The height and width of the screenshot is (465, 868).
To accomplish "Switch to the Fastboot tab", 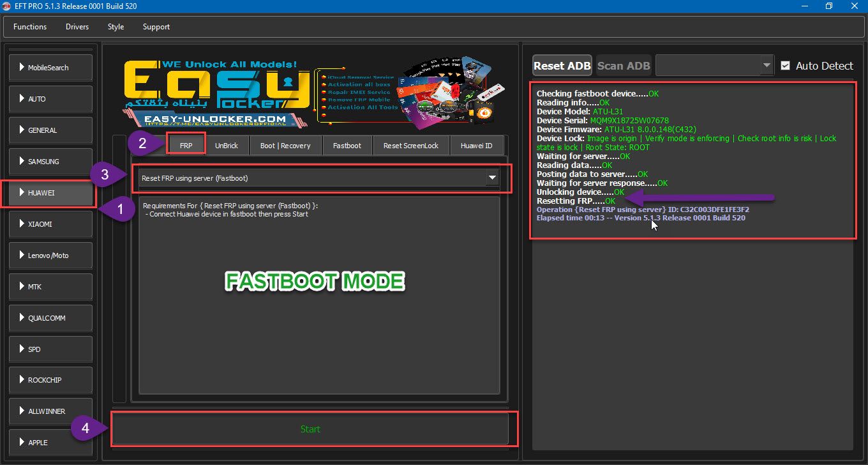I will point(347,146).
